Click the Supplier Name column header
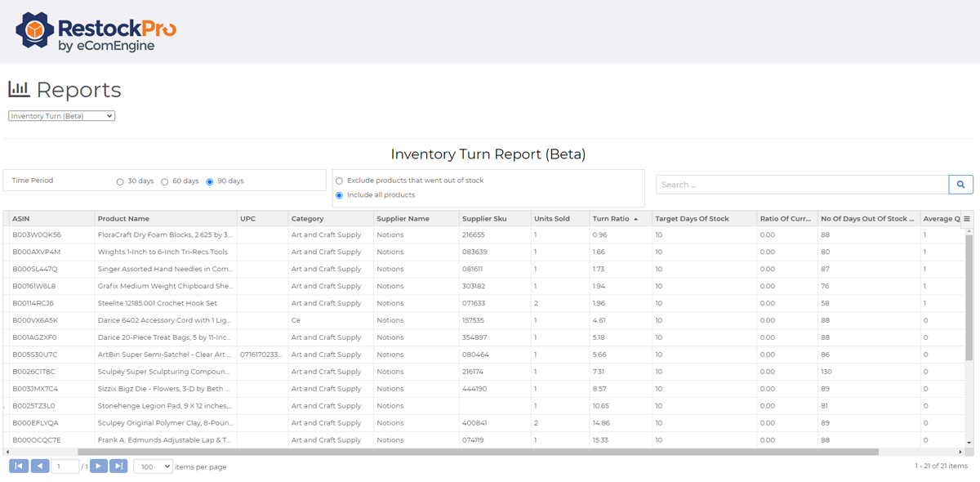This screenshot has width=980, height=482. tap(403, 219)
